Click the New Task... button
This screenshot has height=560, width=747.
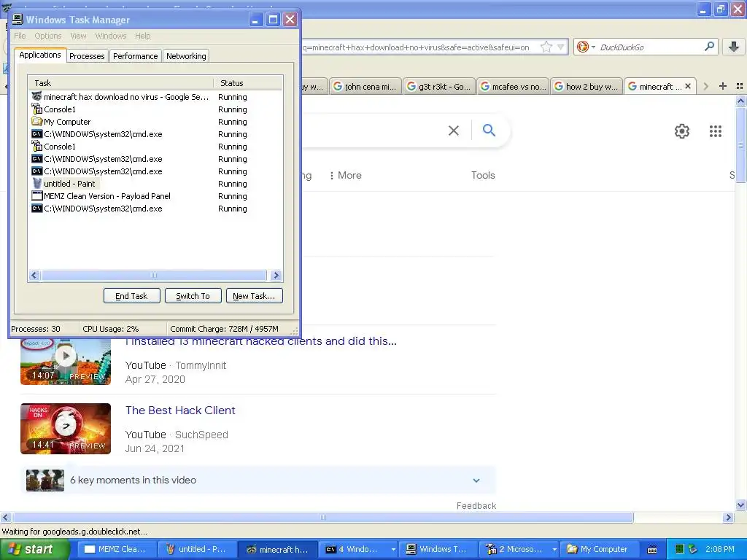(x=254, y=296)
